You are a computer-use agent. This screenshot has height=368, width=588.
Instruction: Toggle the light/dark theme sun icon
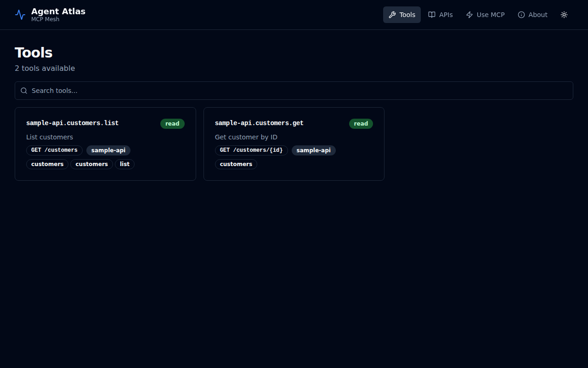(564, 15)
